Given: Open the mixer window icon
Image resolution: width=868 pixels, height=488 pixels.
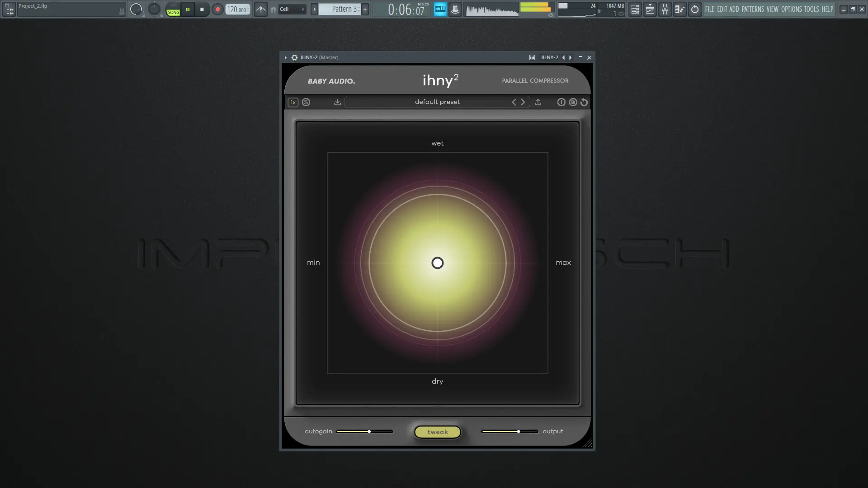Looking at the screenshot, I should tap(665, 9).
